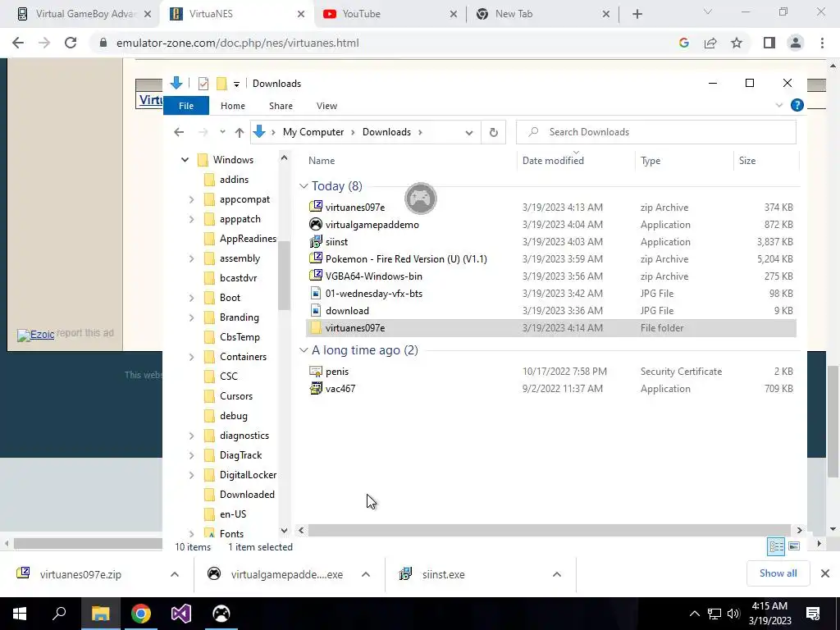
Task: Close the Chrome downloads bar
Action: tap(825, 573)
